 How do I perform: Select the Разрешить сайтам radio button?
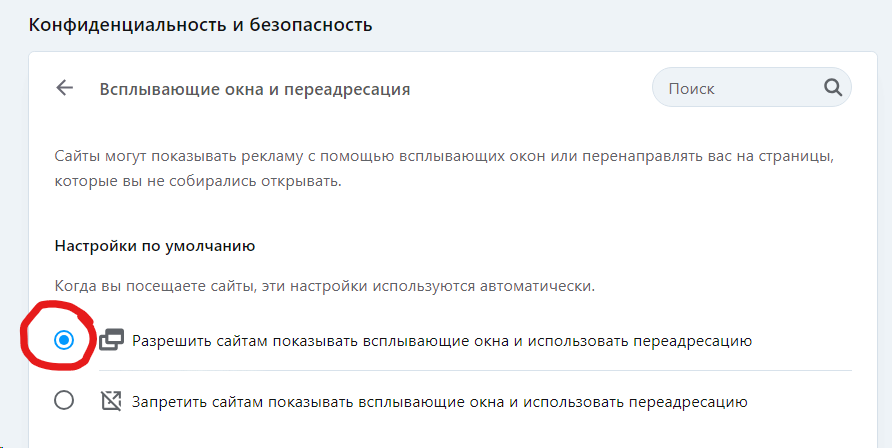pyautogui.click(x=64, y=340)
